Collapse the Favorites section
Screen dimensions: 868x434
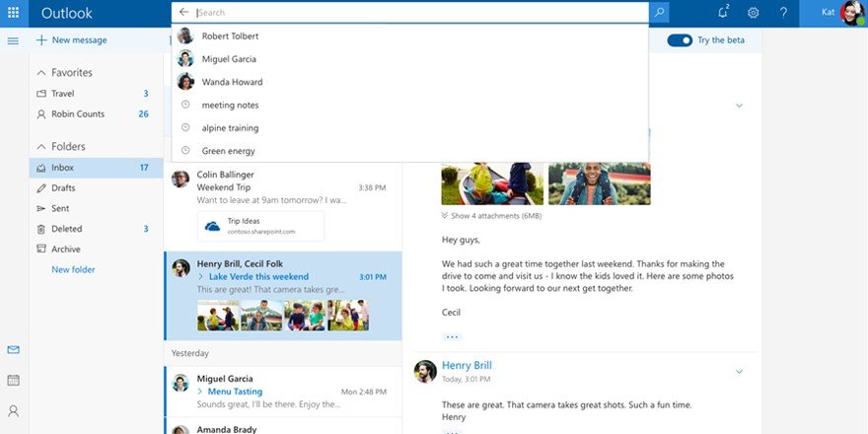(41, 73)
